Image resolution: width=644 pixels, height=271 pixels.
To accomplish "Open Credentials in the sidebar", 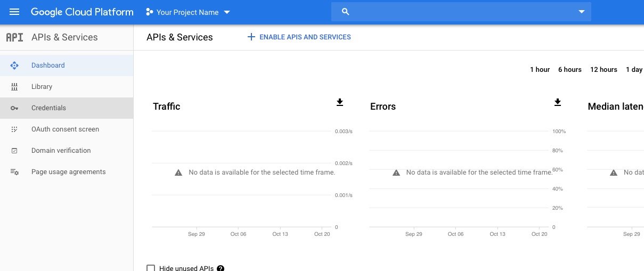I will [x=67, y=108].
